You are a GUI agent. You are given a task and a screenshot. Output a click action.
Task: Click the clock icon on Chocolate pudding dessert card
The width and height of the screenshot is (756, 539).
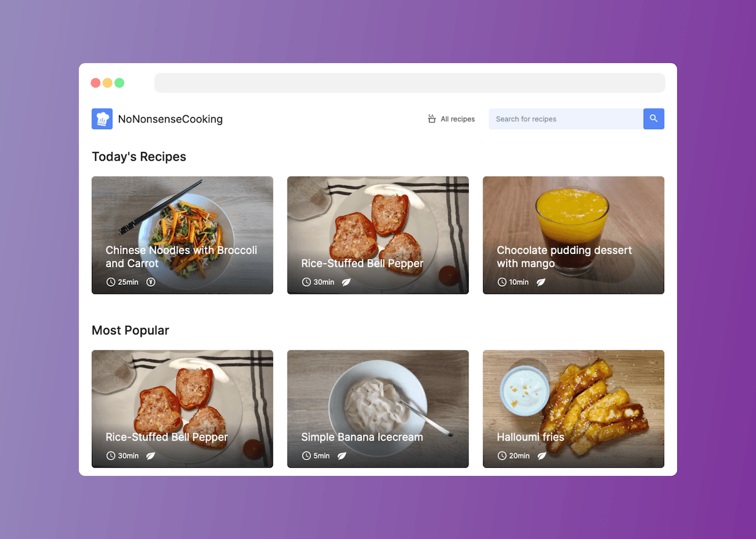coord(502,282)
